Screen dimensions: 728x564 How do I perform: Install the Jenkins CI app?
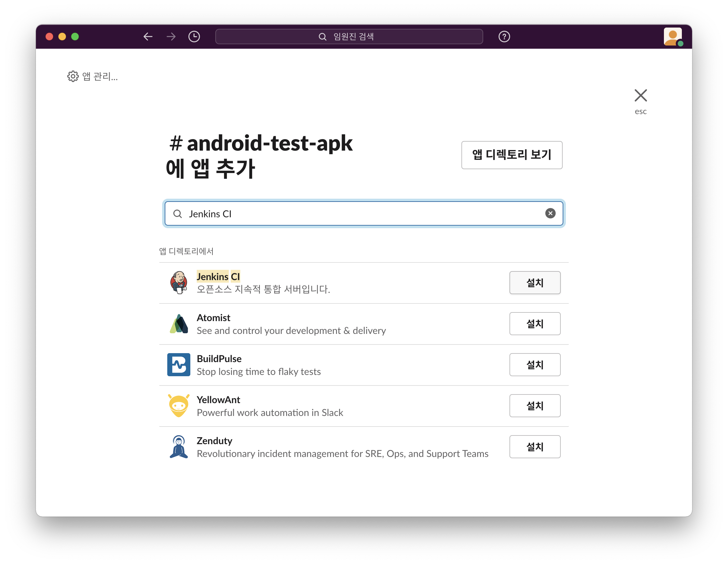[x=535, y=283]
